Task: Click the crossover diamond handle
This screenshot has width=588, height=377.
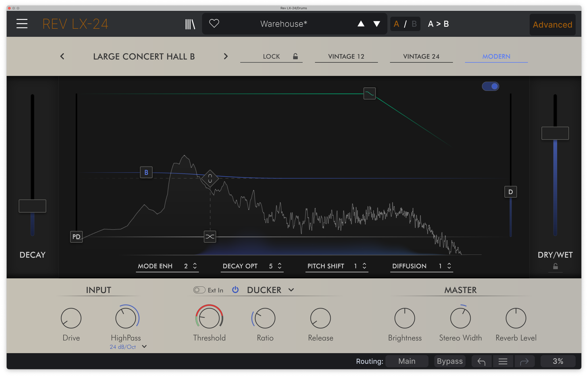Action: coord(210,179)
